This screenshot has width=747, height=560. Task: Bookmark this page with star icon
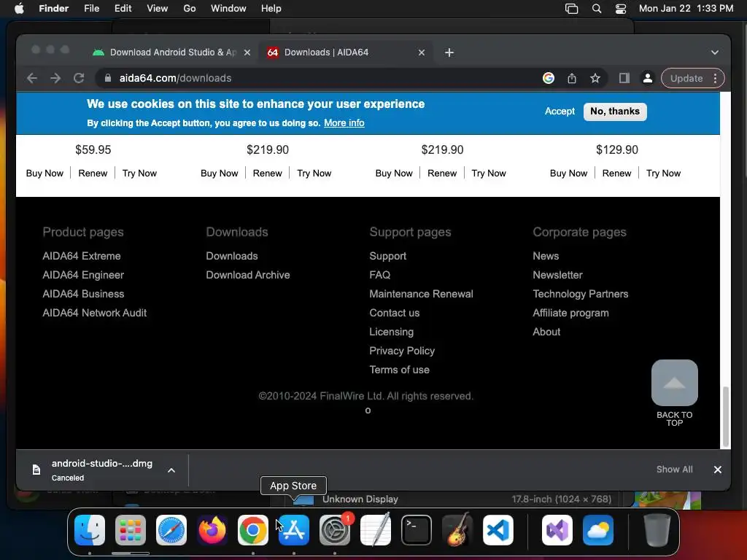pos(595,78)
